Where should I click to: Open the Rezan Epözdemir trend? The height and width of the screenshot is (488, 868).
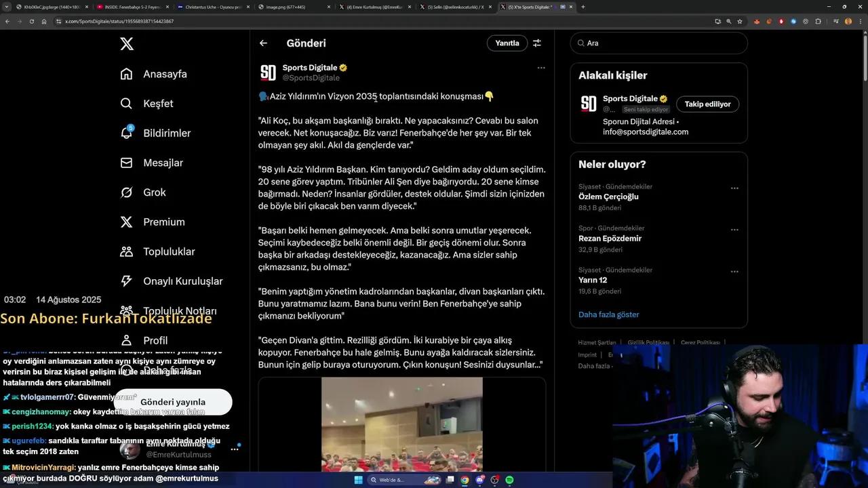pyautogui.click(x=610, y=239)
